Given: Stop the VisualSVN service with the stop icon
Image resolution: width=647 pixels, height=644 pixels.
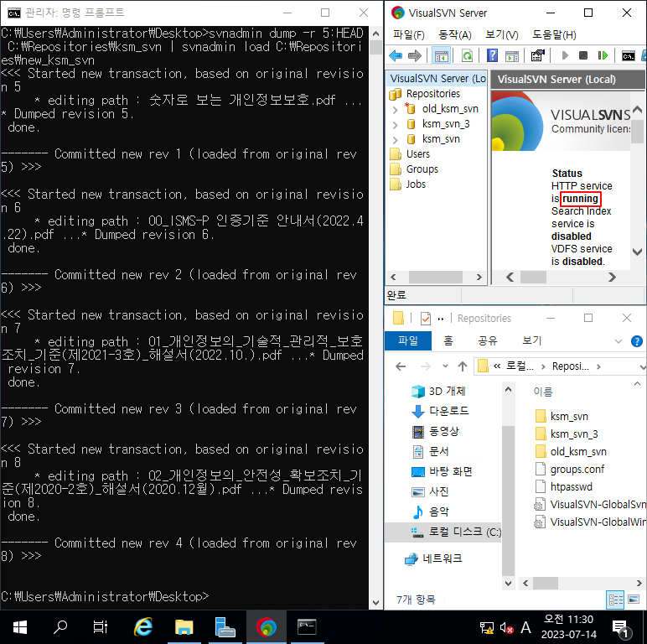Looking at the screenshot, I should [583, 55].
